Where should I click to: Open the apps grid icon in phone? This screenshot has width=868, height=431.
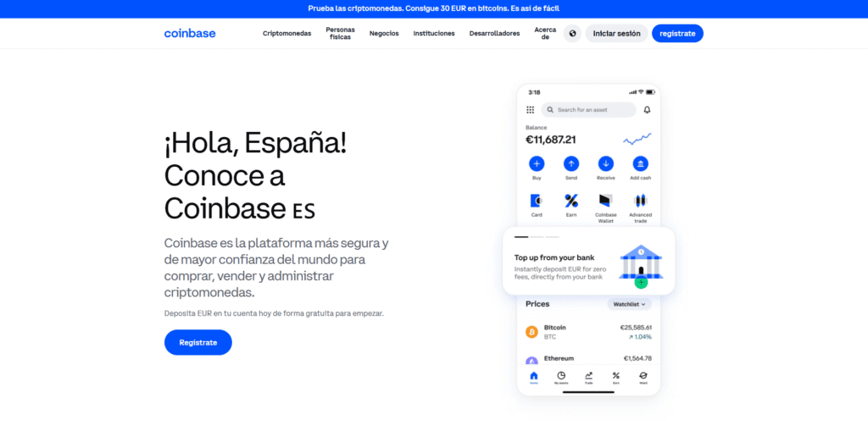pos(531,110)
